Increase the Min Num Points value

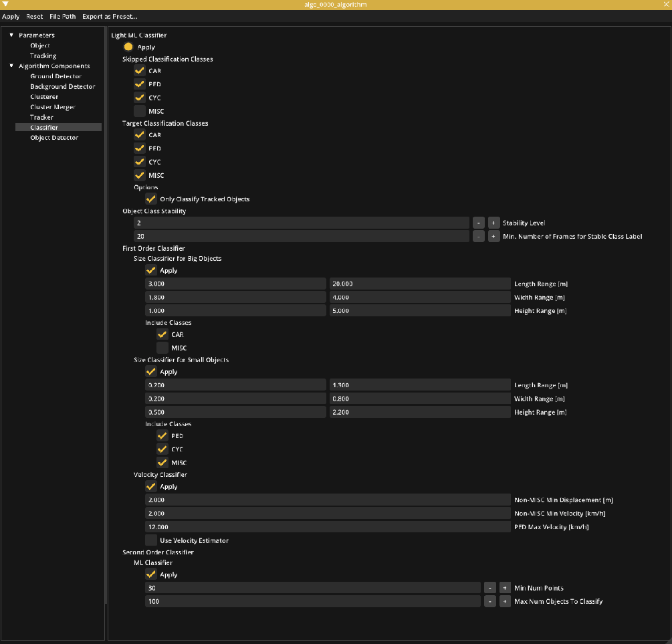[505, 588]
